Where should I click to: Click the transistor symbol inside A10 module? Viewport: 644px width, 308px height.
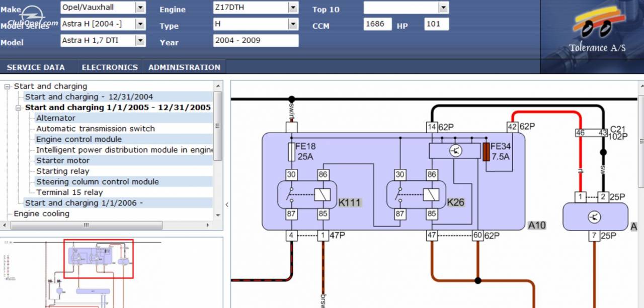click(456, 151)
